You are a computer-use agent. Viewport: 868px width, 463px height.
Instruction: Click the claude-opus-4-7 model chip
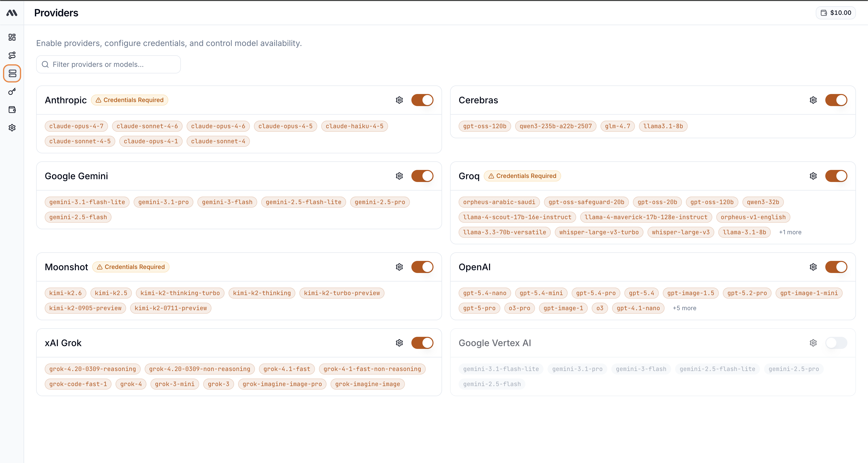pos(77,126)
